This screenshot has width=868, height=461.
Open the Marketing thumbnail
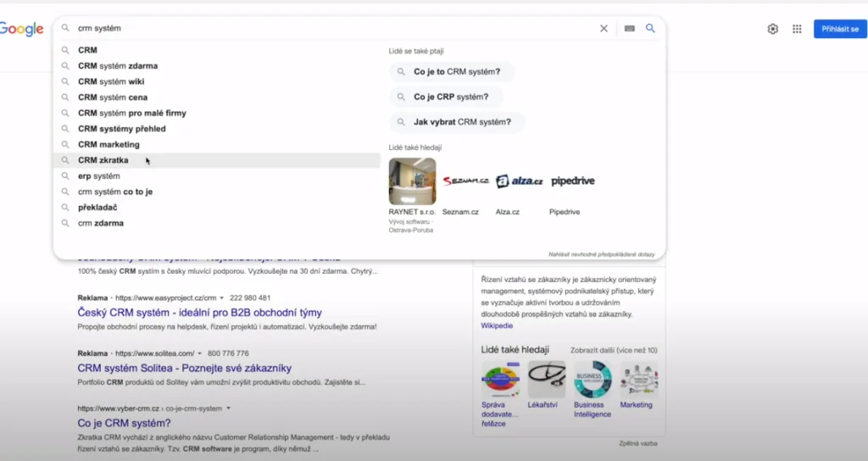(639, 380)
